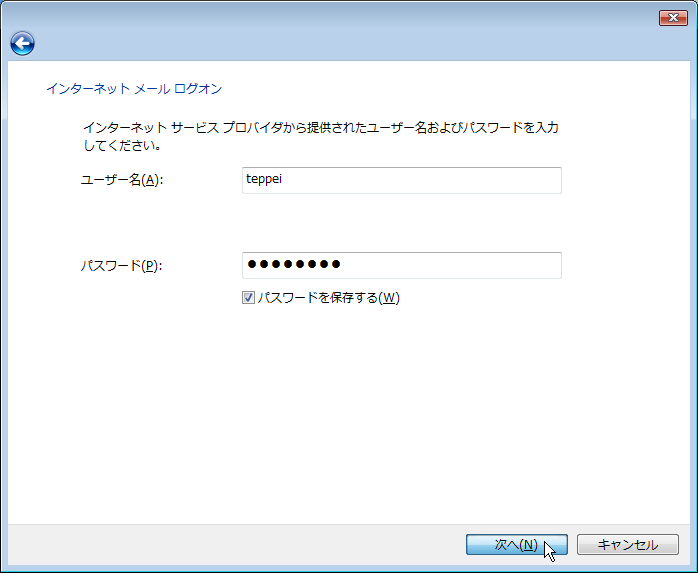
Task: Click the ユーザー名(A): label
Action: click(x=122, y=180)
